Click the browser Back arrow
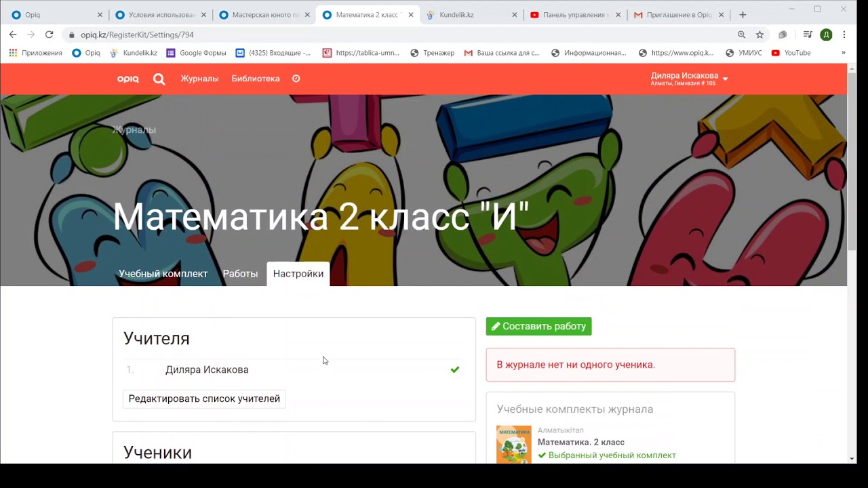868x488 pixels. 13,35
